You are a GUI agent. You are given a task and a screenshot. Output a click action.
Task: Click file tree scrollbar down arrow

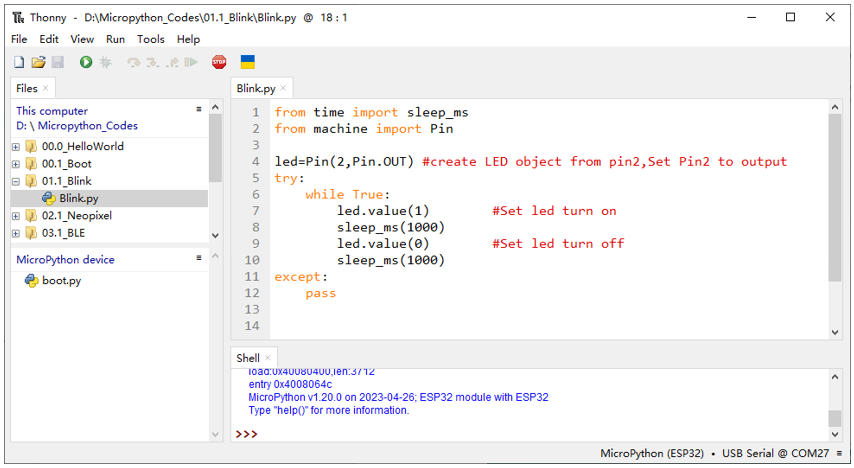(x=215, y=235)
